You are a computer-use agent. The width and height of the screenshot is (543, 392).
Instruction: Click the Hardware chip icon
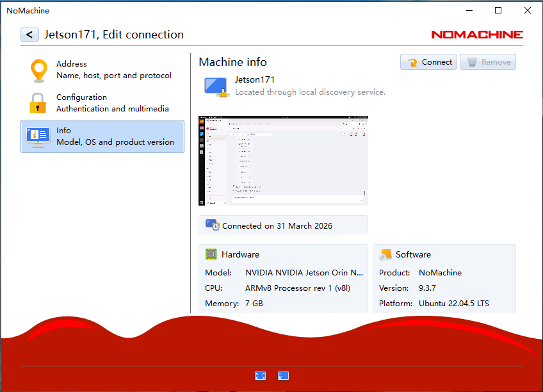coord(211,254)
